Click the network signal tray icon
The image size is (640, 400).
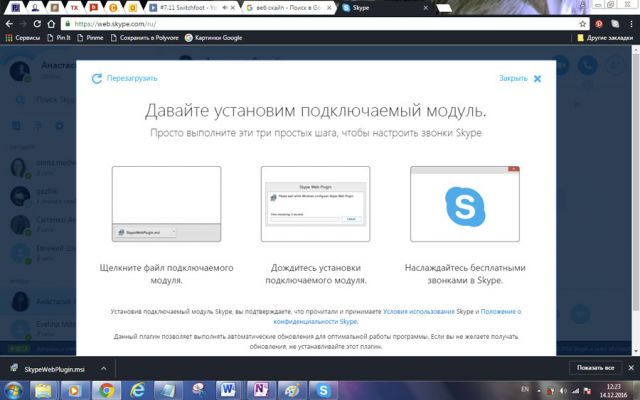tap(576, 391)
